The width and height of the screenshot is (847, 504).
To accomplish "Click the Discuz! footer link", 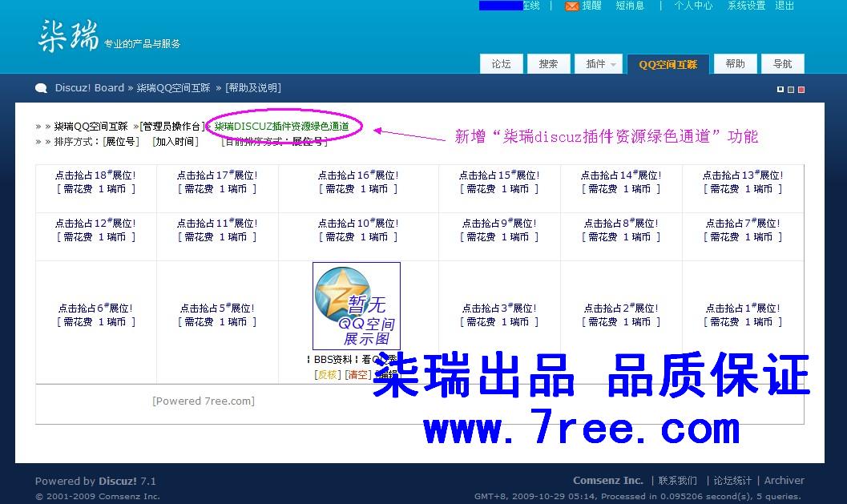I will [x=117, y=481].
